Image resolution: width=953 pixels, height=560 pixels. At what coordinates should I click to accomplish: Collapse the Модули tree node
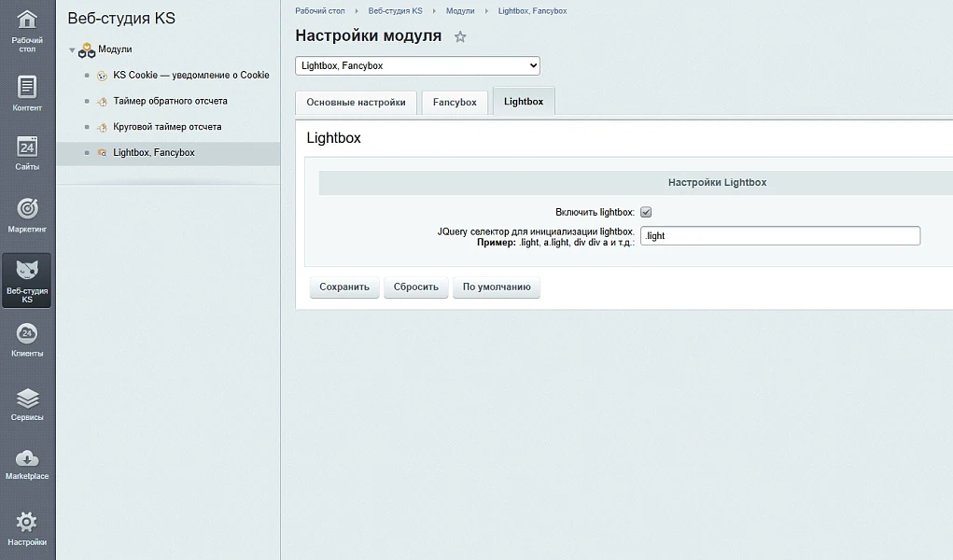pos(72,50)
